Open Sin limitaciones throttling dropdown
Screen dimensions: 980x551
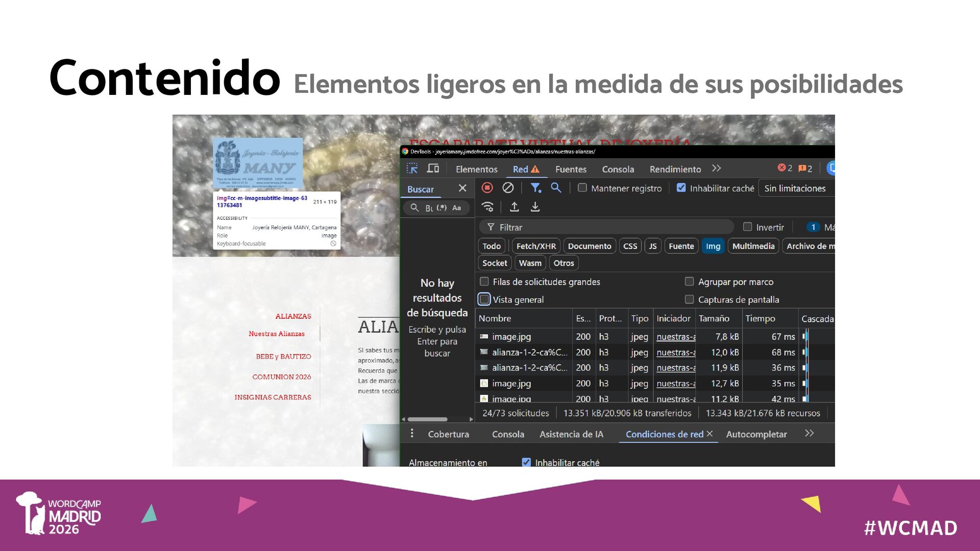click(x=795, y=188)
